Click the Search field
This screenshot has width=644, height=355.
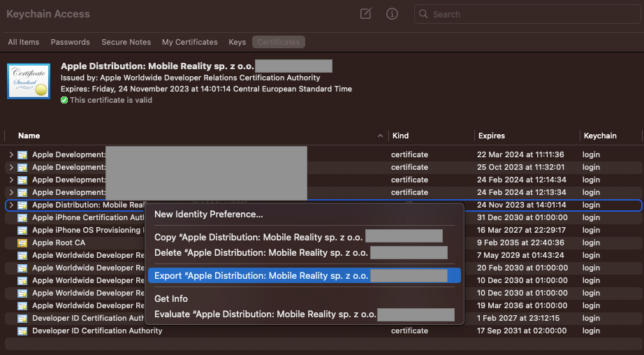point(527,14)
